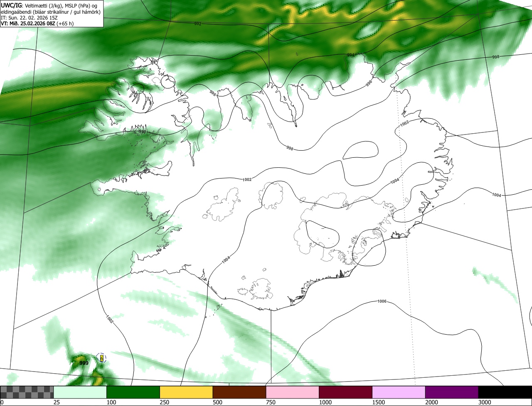Click the bold 999 pressure minimum label

tap(84, 363)
